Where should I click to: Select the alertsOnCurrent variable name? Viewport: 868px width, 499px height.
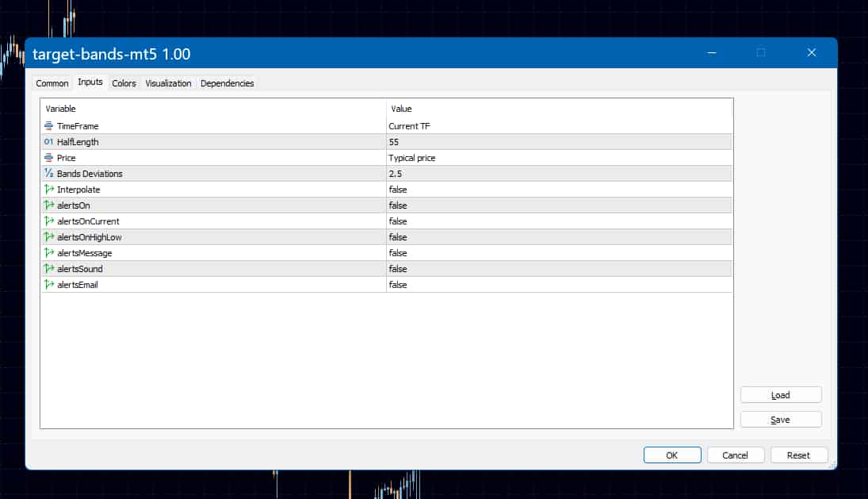tap(88, 221)
